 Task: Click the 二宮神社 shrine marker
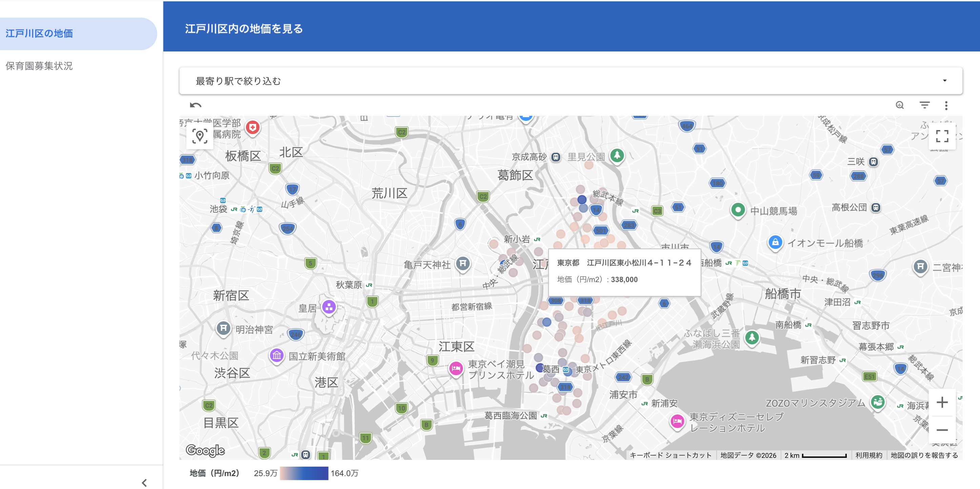coord(920,267)
